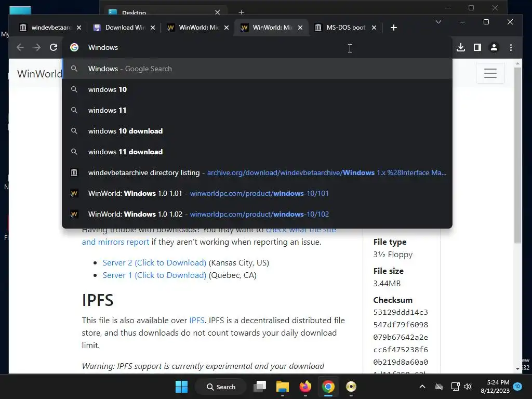Click the '3½ Floppy' value
532x399 pixels.
393,255
